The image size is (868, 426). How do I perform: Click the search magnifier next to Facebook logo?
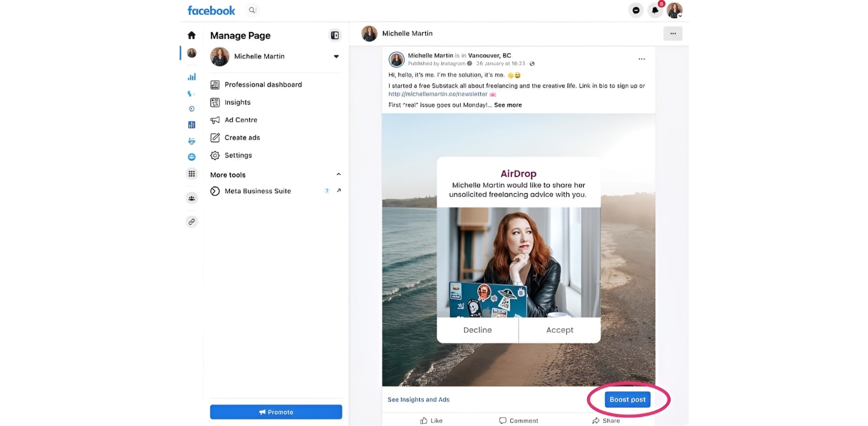252,10
